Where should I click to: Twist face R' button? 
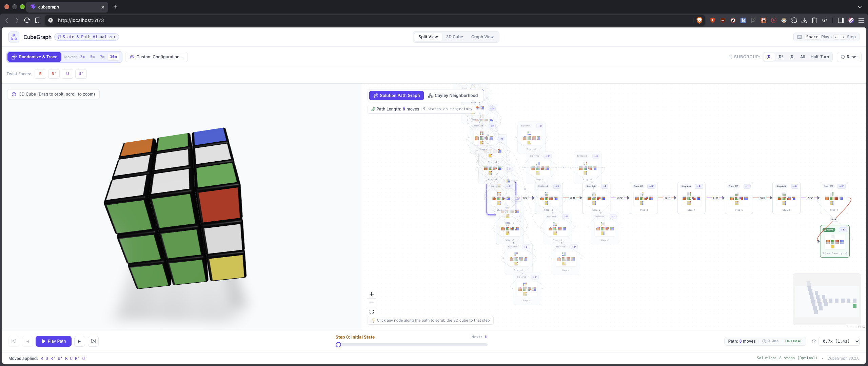click(x=54, y=74)
